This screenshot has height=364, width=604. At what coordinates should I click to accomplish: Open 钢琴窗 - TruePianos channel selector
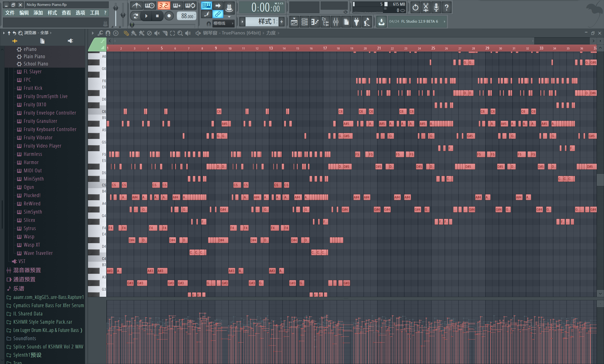(x=232, y=33)
